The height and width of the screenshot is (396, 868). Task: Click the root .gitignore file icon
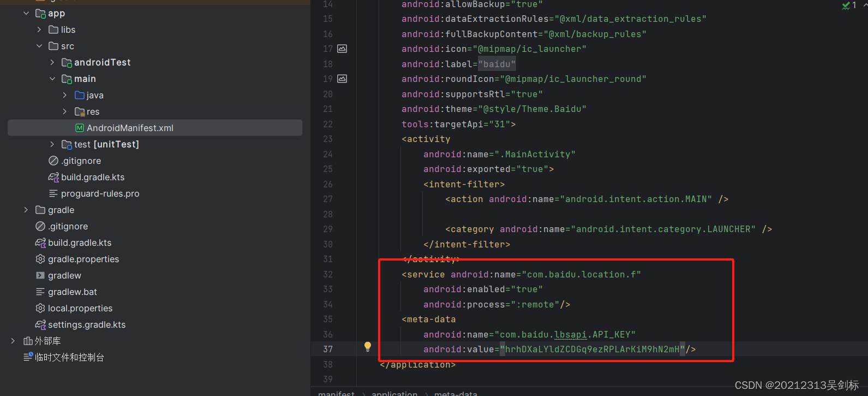[40, 226]
